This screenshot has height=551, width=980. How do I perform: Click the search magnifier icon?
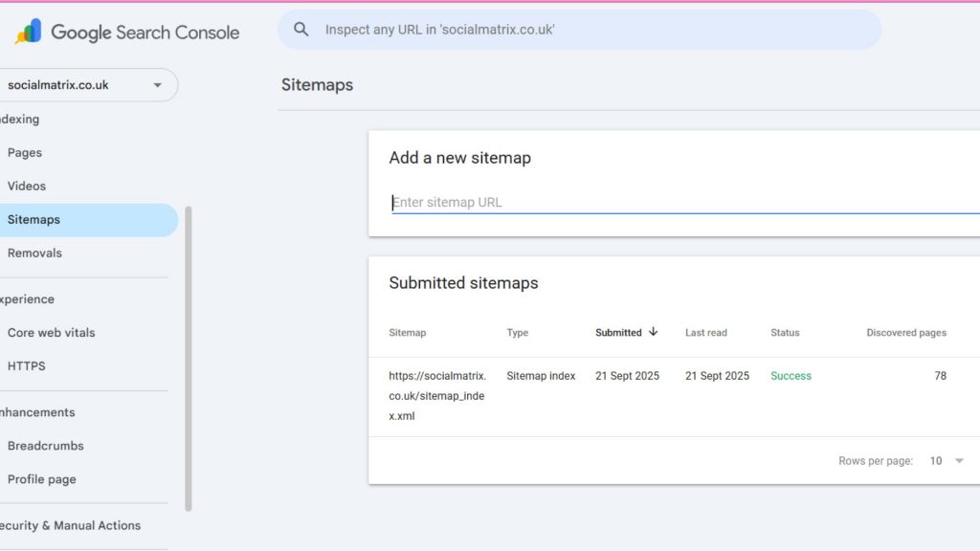click(301, 30)
